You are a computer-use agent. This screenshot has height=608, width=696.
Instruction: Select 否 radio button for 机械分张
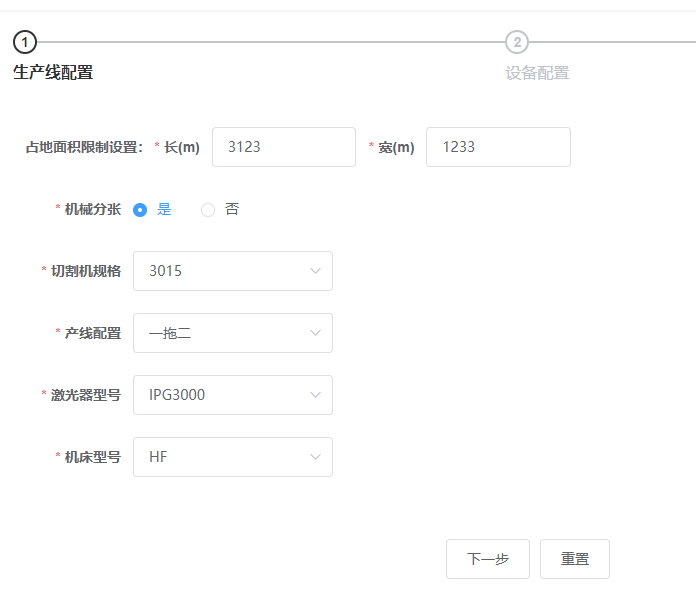pos(208,209)
